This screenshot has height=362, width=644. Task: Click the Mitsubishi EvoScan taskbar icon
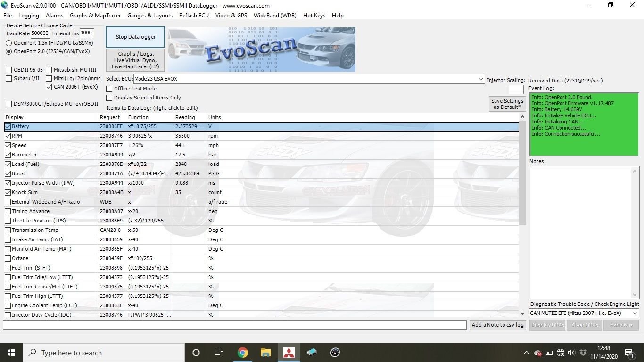(289, 353)
